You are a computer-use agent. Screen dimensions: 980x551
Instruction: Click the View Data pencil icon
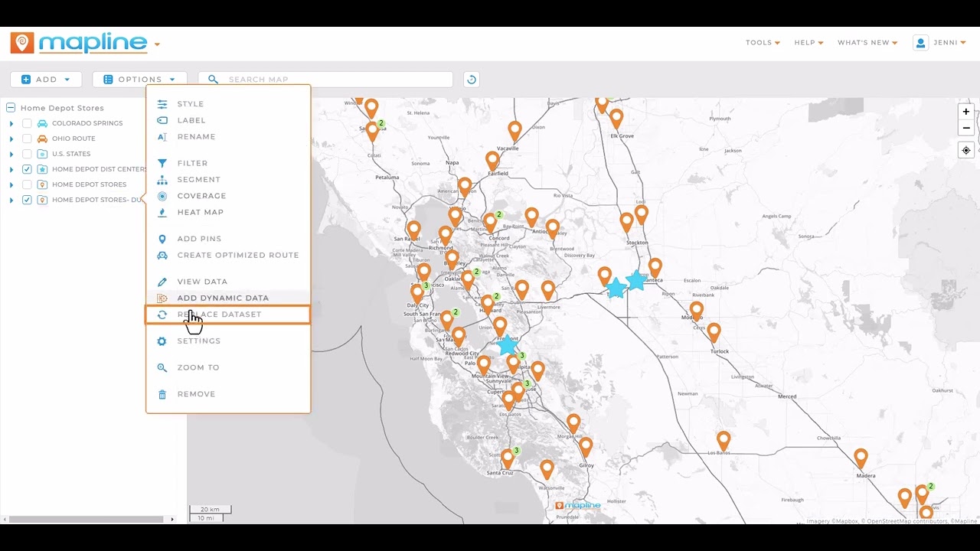(x=162, y=282)
